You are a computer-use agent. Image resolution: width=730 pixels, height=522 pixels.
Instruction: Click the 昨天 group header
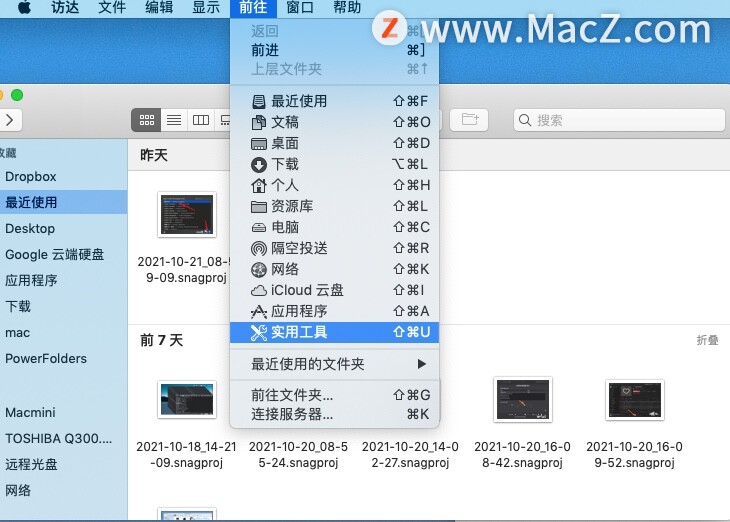(x=154, y=155)
